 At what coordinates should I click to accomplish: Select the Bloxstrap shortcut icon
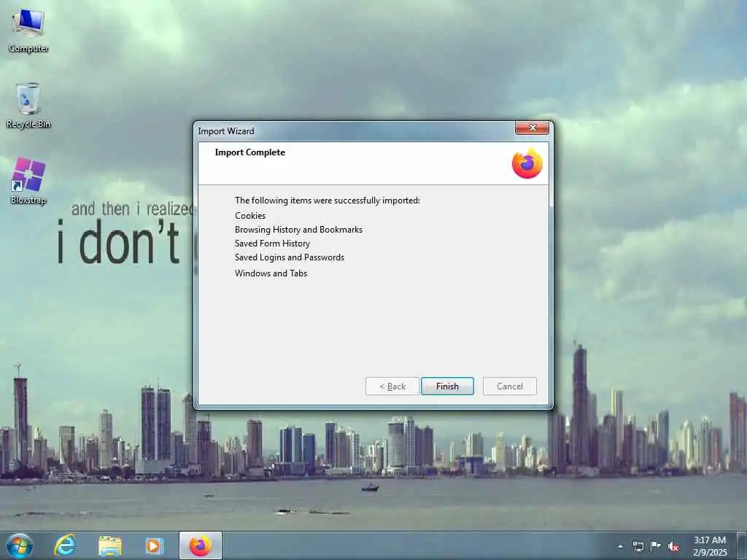28,181
